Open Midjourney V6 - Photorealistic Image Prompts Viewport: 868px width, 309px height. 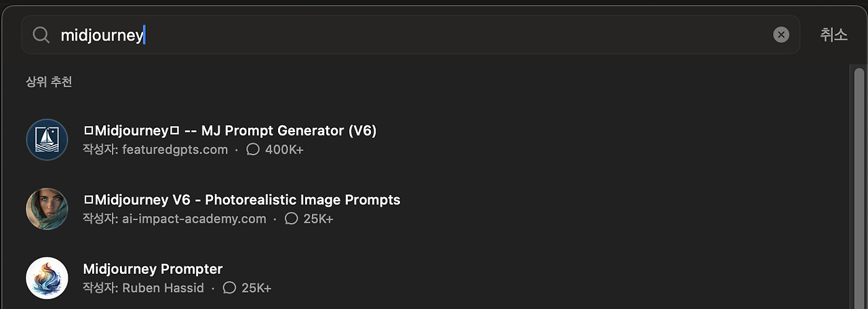point(241,200)
